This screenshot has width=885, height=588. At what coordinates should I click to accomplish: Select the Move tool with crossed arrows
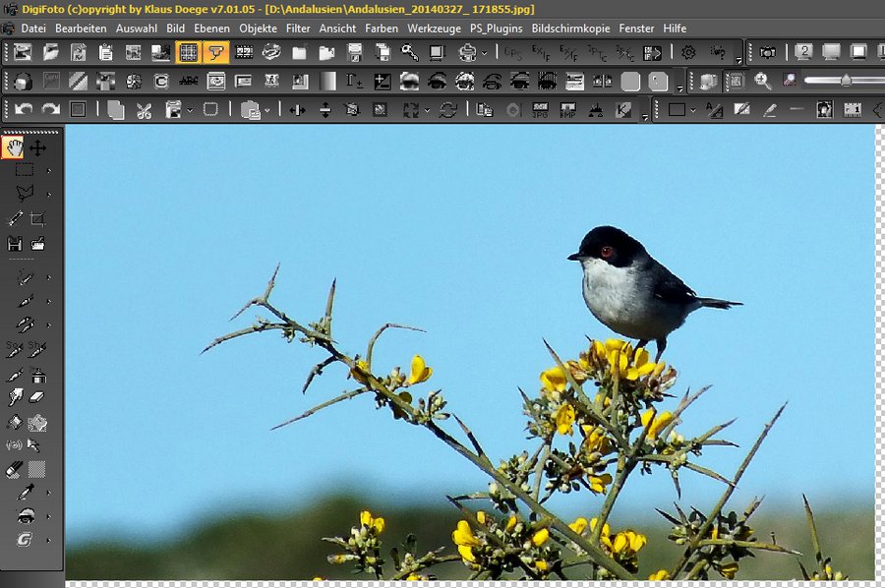[x=37, y=148]
